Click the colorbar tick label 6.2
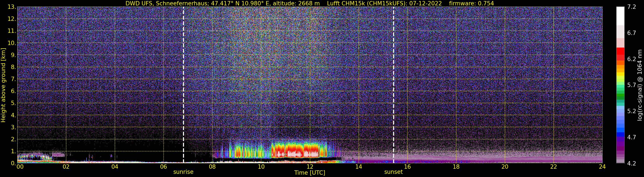The height and width of the screenshot is (177, 644). (632, 59)
